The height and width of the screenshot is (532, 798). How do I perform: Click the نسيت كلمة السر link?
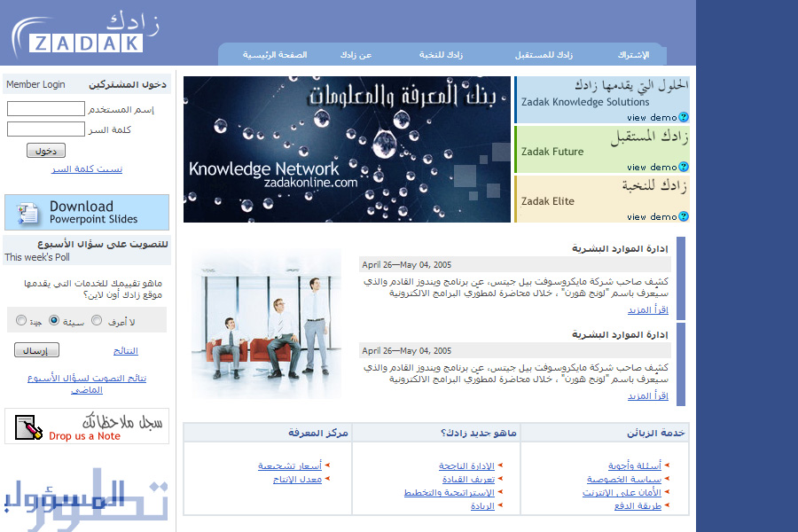pyautogui.click(x=87, y=169)
